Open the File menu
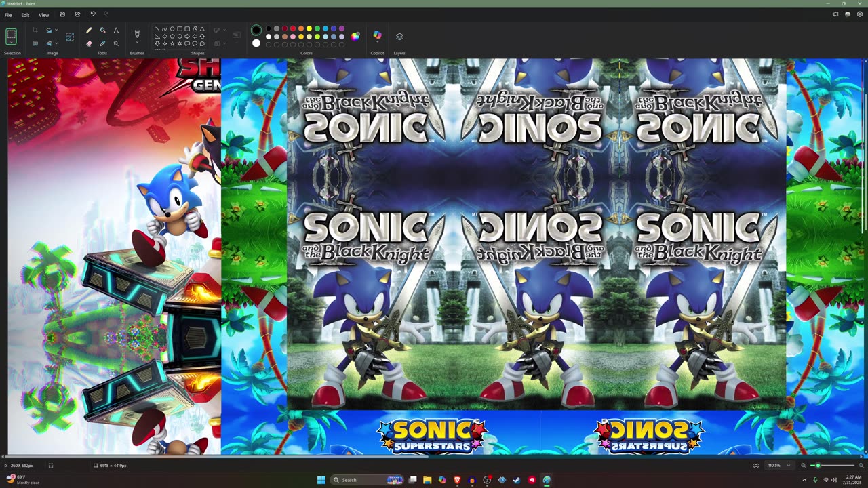Viewport: 868px width, 488px height. click(8, 14)
